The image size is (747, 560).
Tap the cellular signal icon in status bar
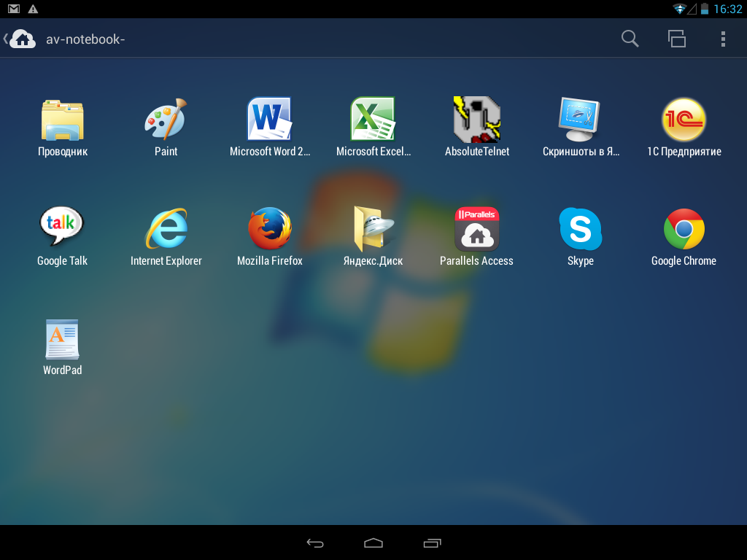[x=692, y=9]
